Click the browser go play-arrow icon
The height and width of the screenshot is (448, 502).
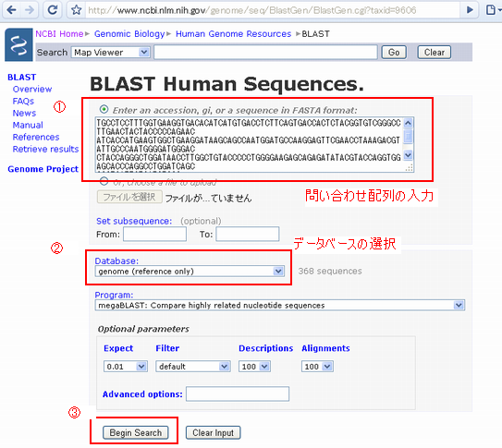[470, 10]
